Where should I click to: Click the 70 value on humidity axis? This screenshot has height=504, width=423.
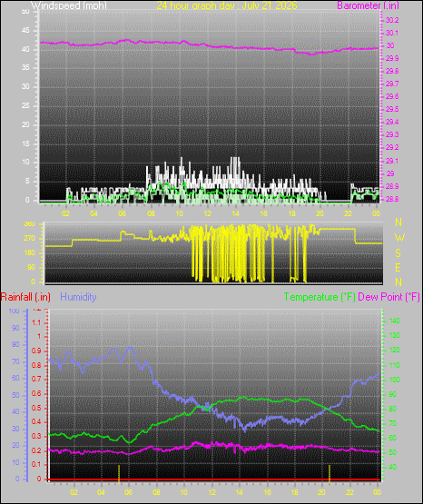15,362
